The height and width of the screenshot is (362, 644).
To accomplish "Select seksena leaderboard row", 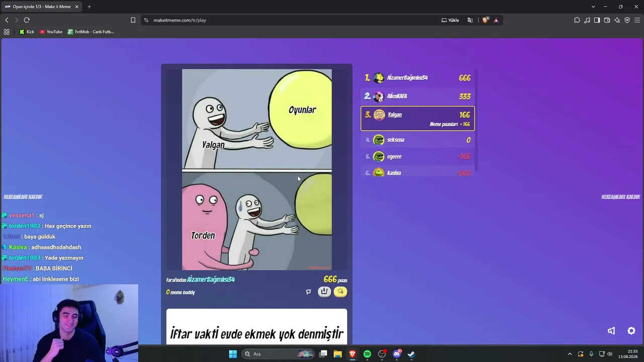I will pos(418,140).
